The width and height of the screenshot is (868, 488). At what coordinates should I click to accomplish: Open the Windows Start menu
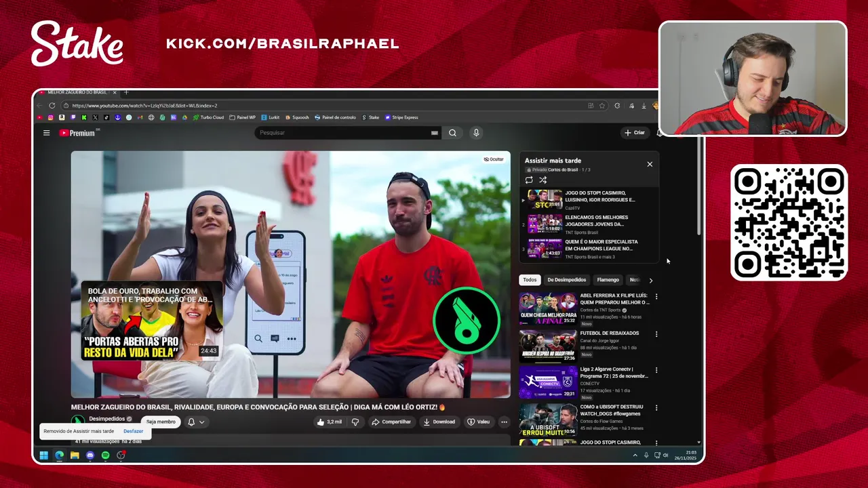[x=44, y=455]
